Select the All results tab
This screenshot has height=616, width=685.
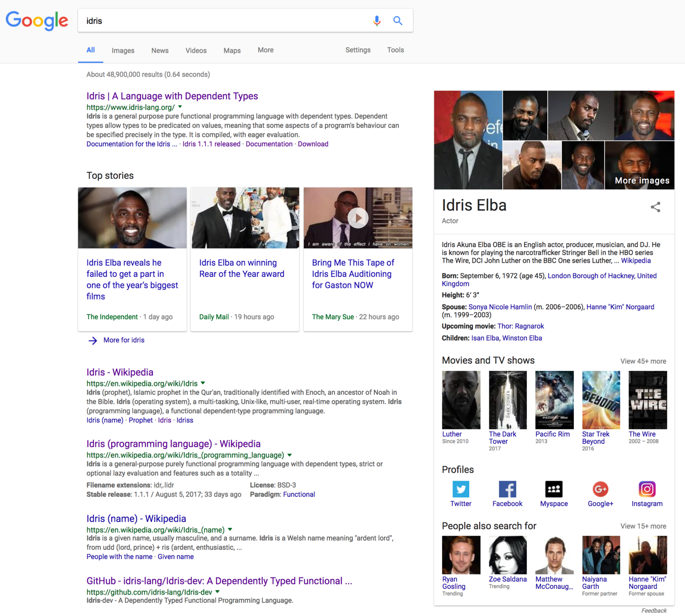pos(91,50)
